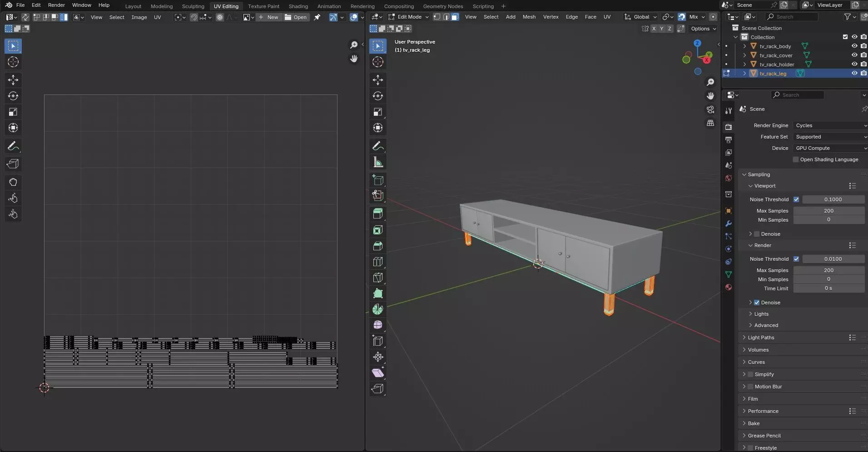This screenshot has height=452, width=868.
Task: Click the Open image button
Action: point(296,17)
